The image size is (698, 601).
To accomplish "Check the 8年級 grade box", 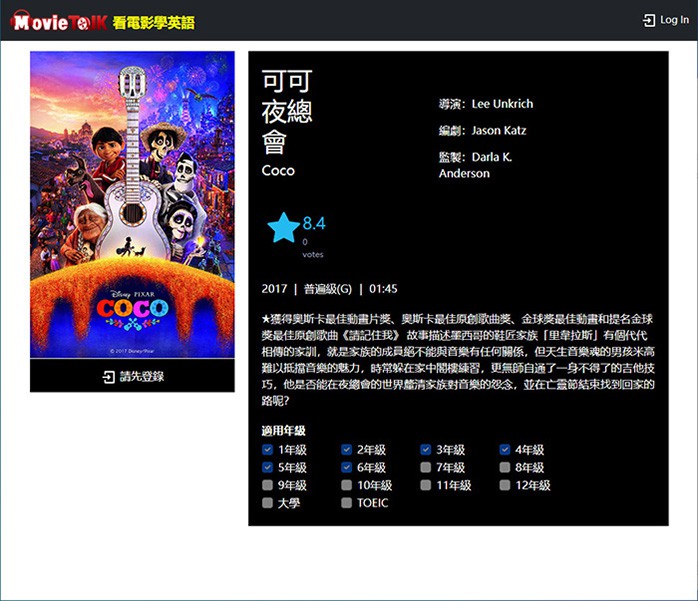I will (x=505, y=468).
